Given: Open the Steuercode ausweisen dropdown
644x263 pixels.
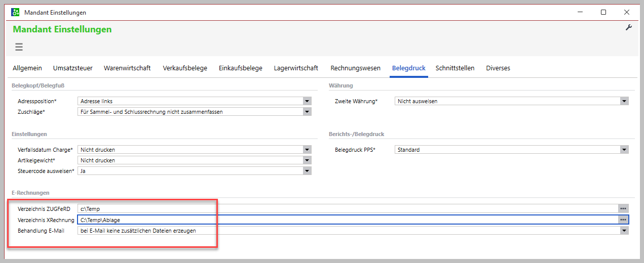Looking at the screenshot, I should 307,171.
